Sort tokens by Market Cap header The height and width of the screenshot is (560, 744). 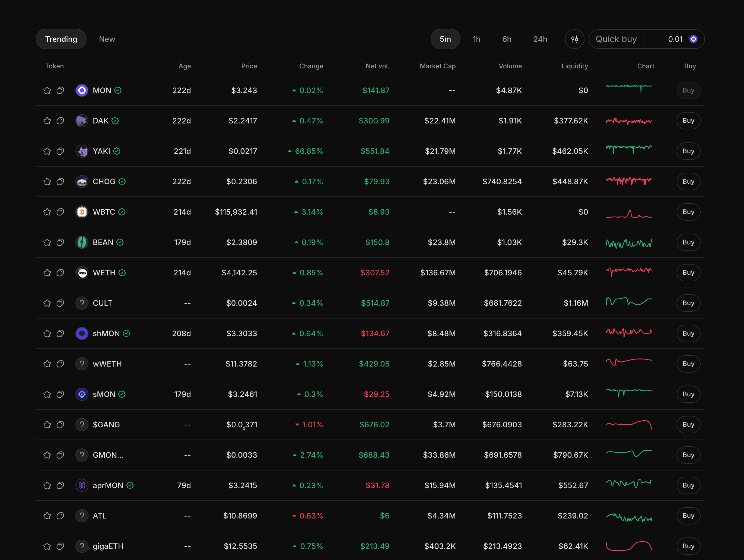[437, 66]
